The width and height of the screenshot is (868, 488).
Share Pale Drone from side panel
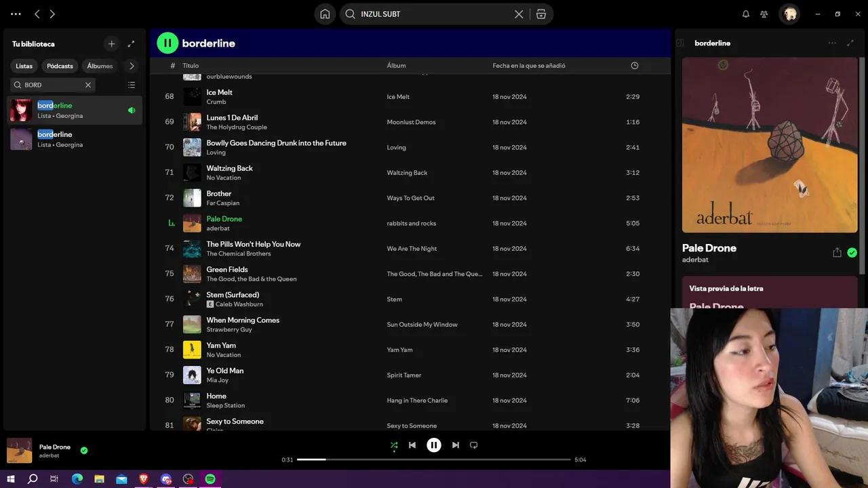click(837, 253)
